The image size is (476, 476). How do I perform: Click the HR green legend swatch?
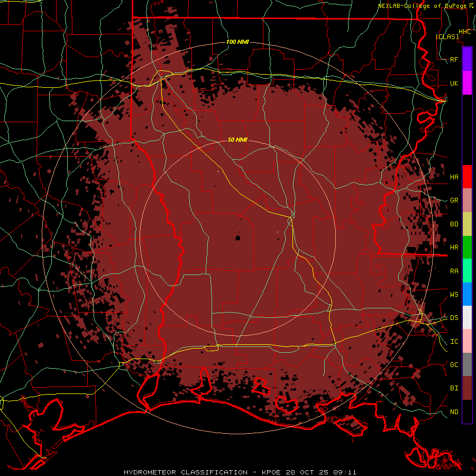(x=467, y=248)
